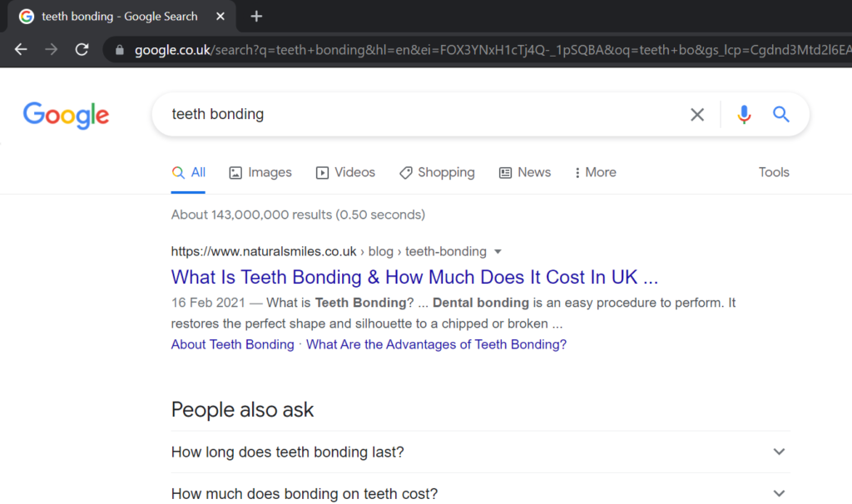Switch to the News tab
852x504 pixels.
tap(525, 173)
